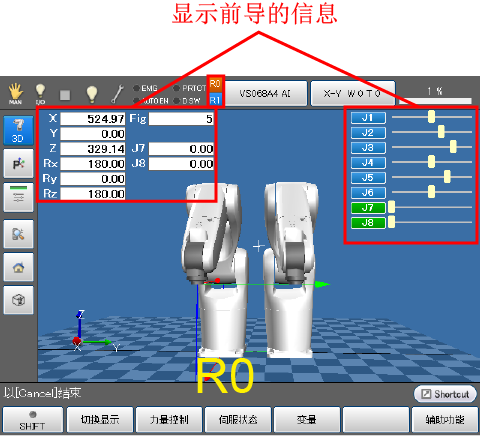Viewport: 480px width, 436px height.
Task: Open the home position icon
Action: 18,267
